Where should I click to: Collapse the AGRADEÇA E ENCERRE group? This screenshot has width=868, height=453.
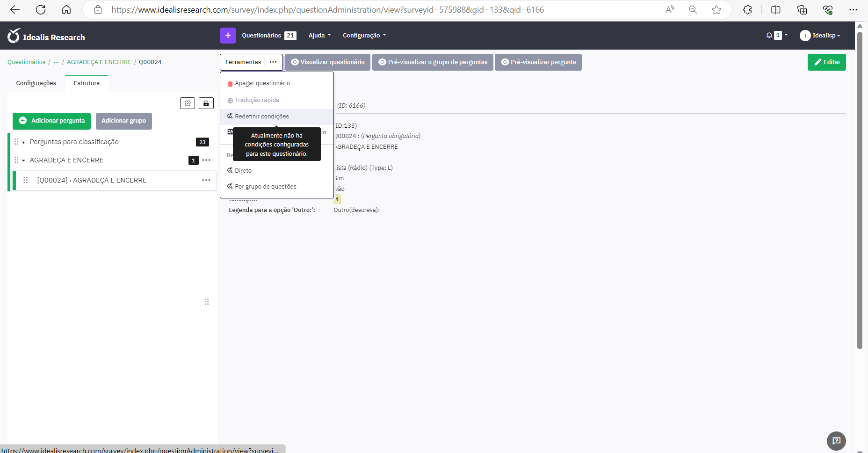pos(23,161)
